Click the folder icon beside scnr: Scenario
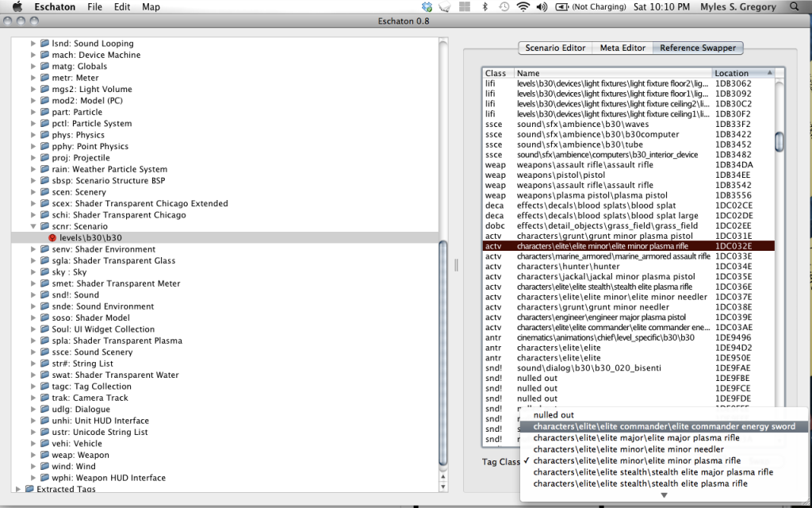 click(x=45, y=226)
